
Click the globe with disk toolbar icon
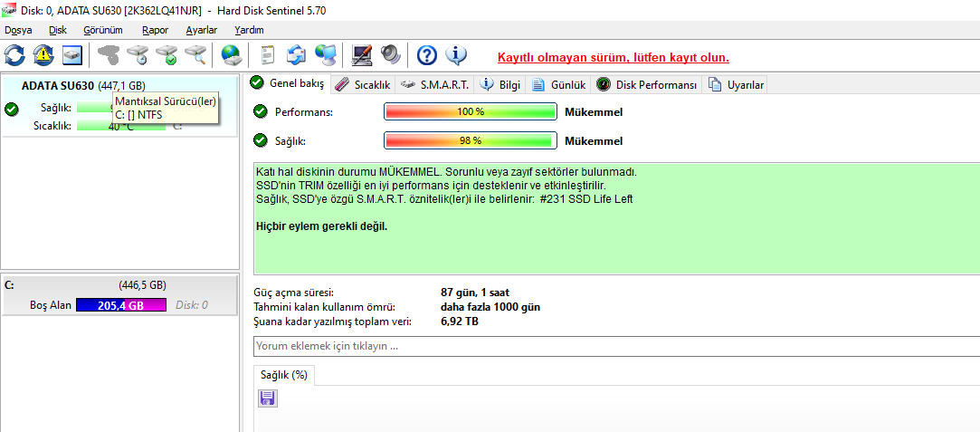point(232,55)
